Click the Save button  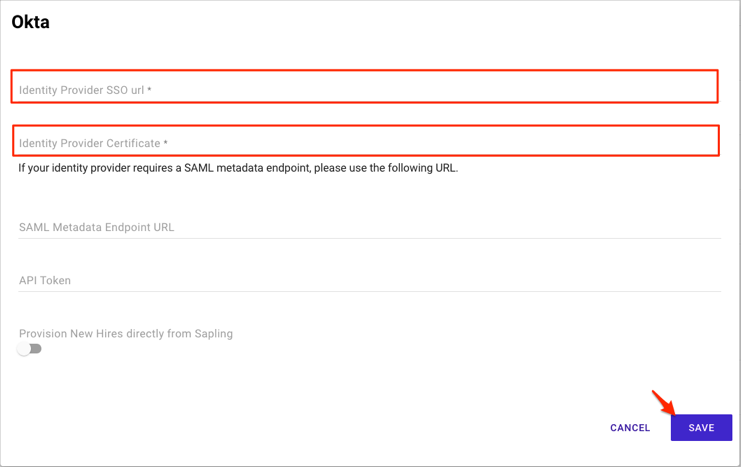click(x=701, y=427)
